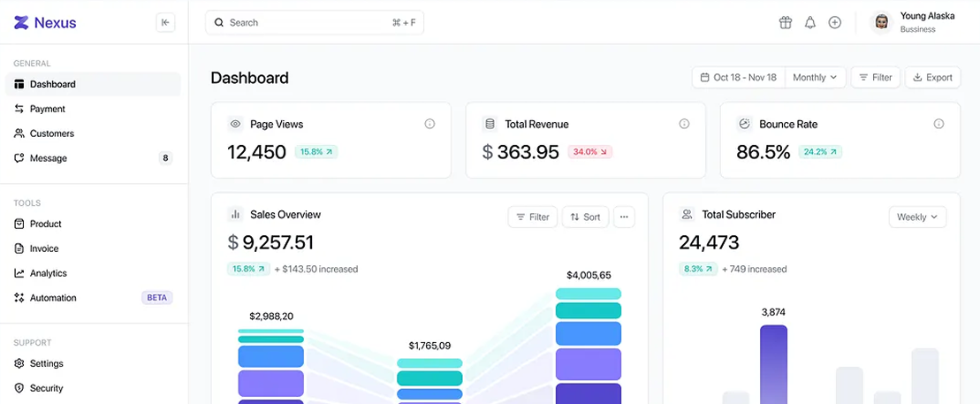Screen dimensions: 980x404
Task: Collapse the sidebar with the arrow icon
Action: click(x=165, y=23)
